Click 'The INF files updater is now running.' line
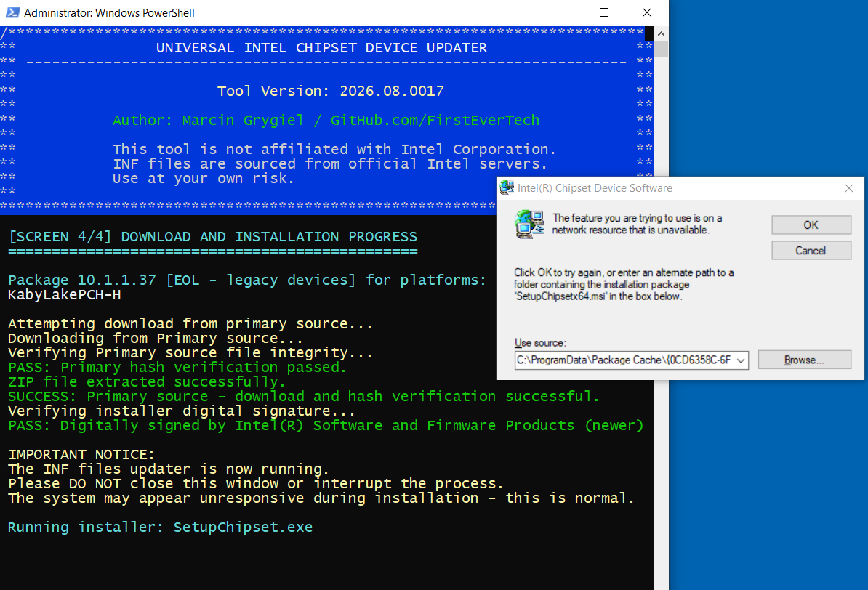The width and height of the screenshot is (868, 590). click(x=169, y=469)
